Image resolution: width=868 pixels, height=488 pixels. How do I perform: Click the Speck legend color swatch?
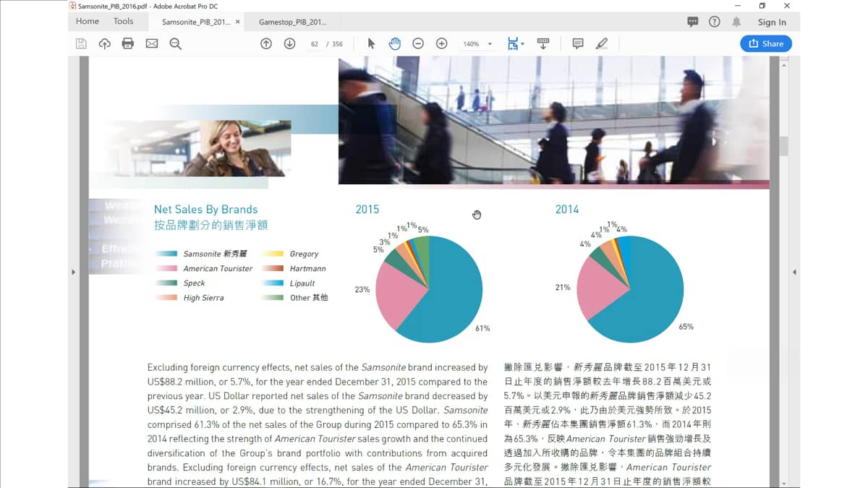pyautogui.click(x=166, y=283)
